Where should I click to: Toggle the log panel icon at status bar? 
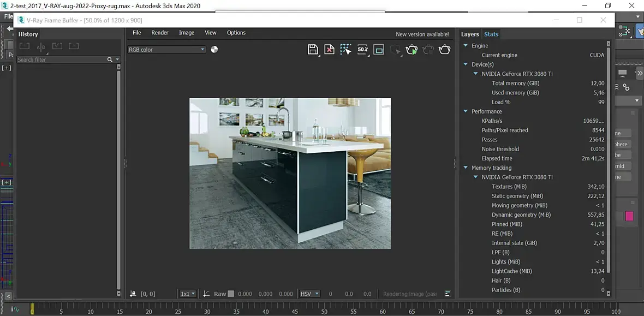(x=448, y=294)
